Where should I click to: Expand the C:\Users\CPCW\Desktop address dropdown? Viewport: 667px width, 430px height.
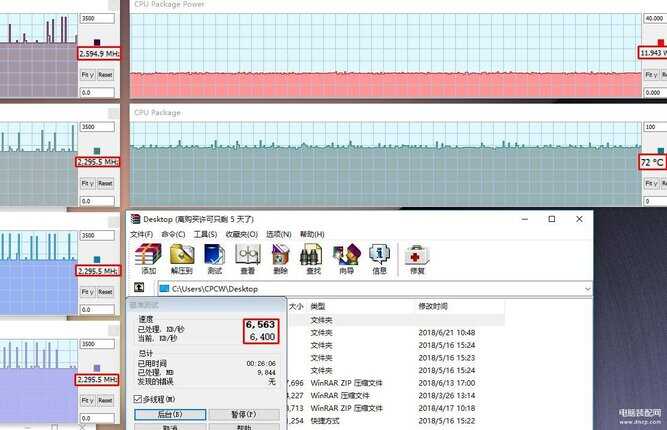coord(587,289)
